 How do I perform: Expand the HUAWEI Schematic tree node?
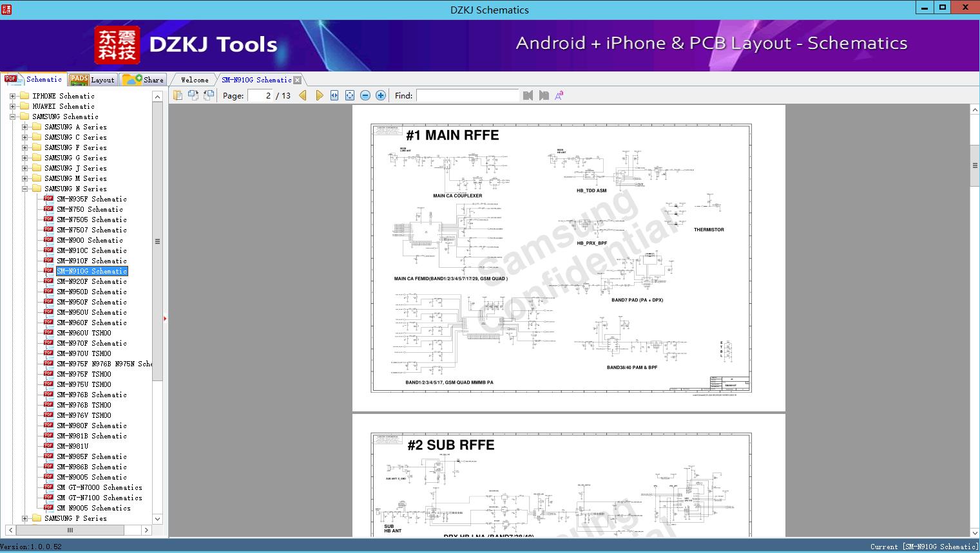point(12,106)
